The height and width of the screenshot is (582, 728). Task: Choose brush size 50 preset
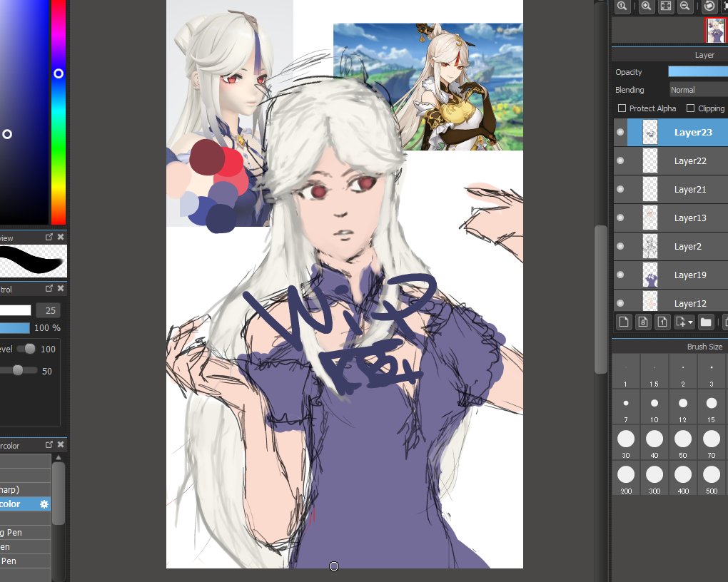click(682, 443)
